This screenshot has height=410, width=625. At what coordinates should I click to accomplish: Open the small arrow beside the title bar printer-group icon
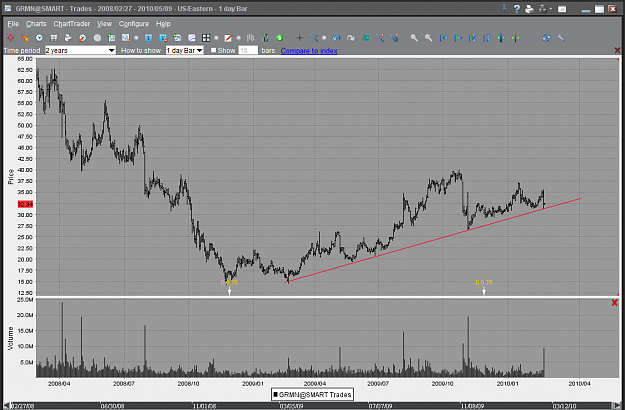[x=551, y=9]
